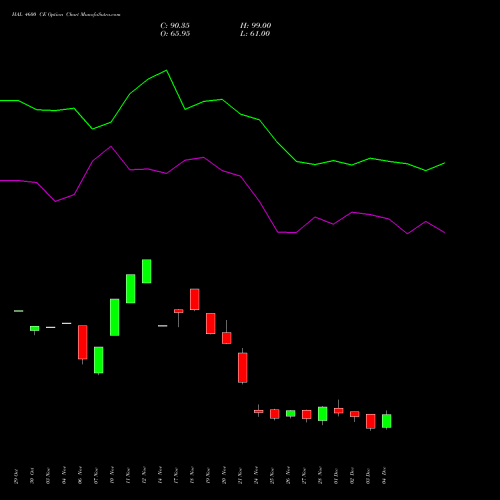This screenshot has height=500, width=500.
Task: Click the red candlestick for 03 Dec
Action: (x=371, y=421)
